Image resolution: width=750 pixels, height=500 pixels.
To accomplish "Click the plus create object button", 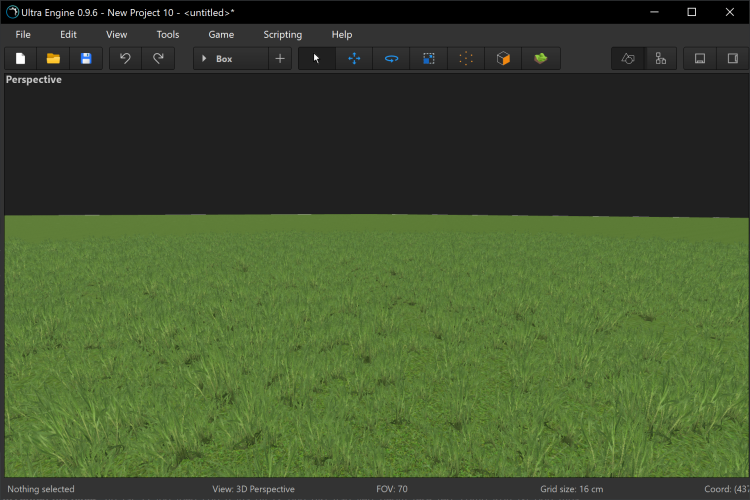I will click(280, 58).
